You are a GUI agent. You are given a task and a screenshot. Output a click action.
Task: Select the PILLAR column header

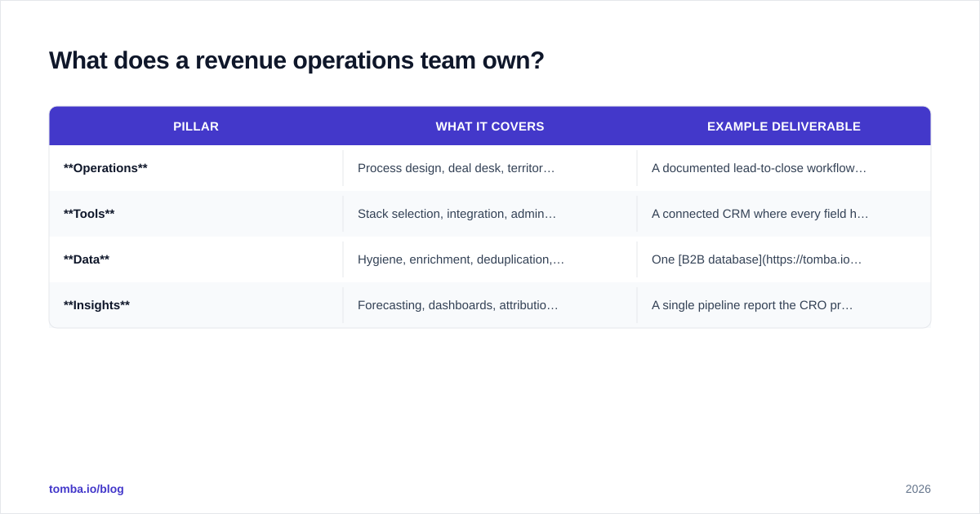[196, 126]
